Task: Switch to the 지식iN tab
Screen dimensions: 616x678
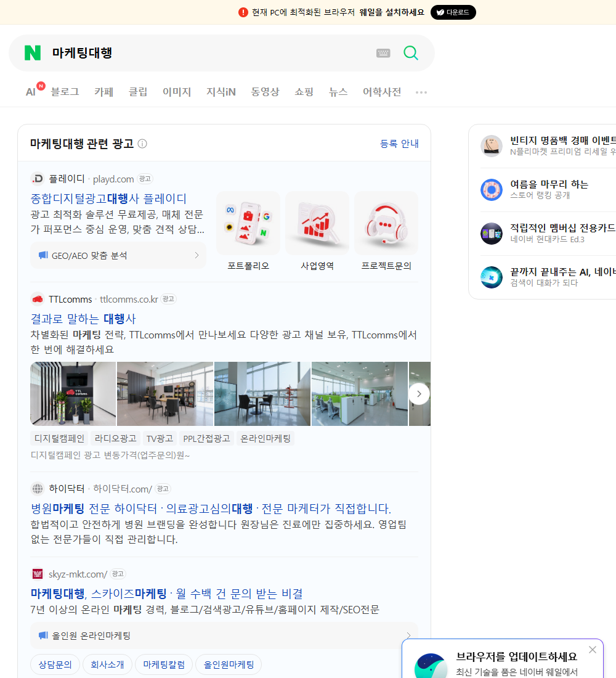Action: pyautogui.click(x=221, y=92)
